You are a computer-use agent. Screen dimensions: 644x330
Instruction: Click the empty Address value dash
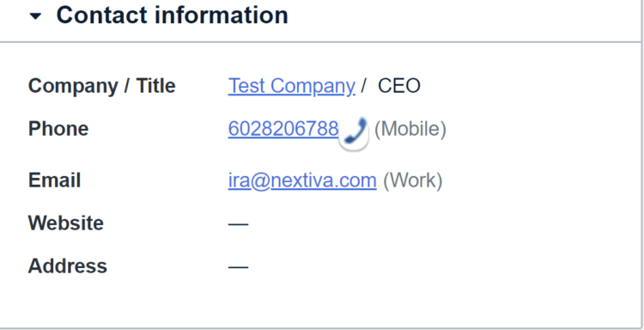(x=238, y=267)
